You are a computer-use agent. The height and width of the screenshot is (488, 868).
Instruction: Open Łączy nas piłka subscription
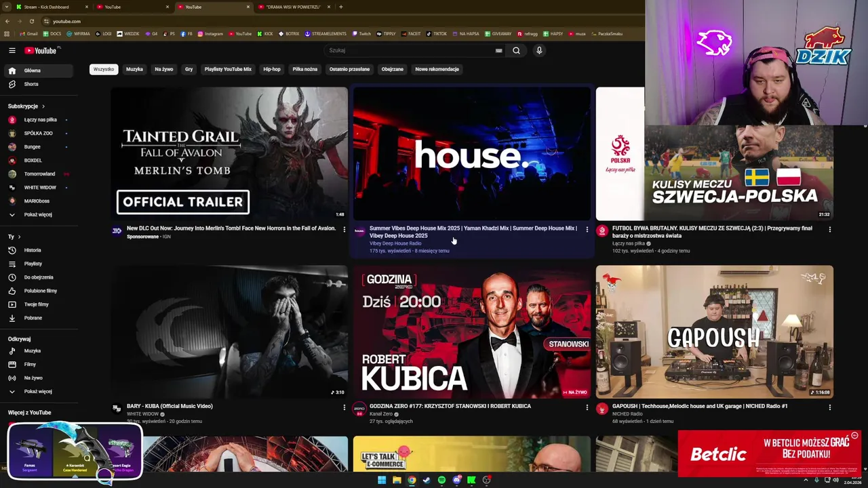pos(40,120)
